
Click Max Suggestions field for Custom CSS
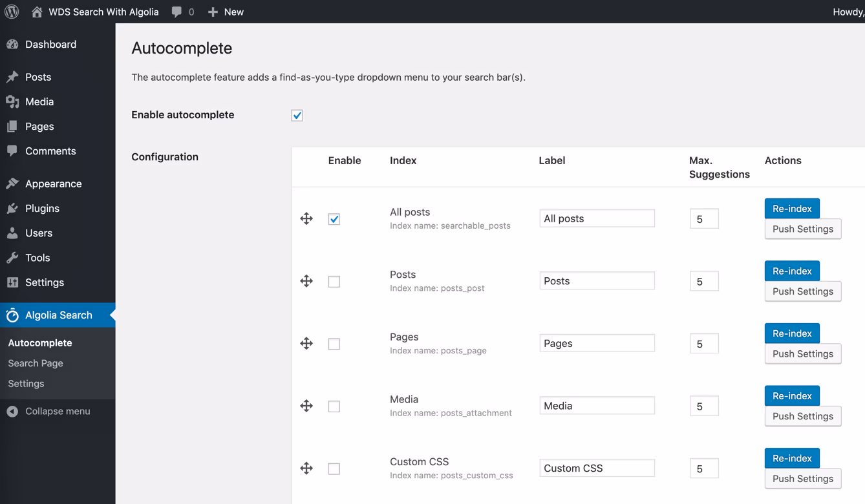[703, 468]
